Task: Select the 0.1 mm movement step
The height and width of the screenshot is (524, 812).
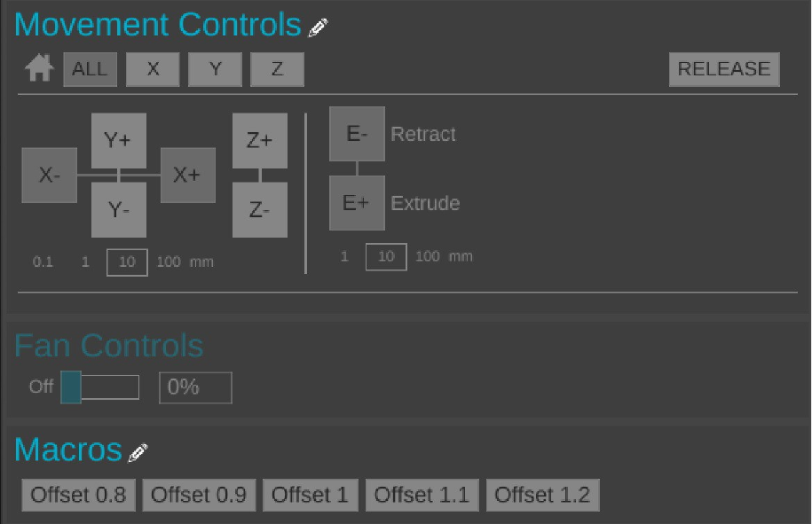Action: (x=43, y=262)
